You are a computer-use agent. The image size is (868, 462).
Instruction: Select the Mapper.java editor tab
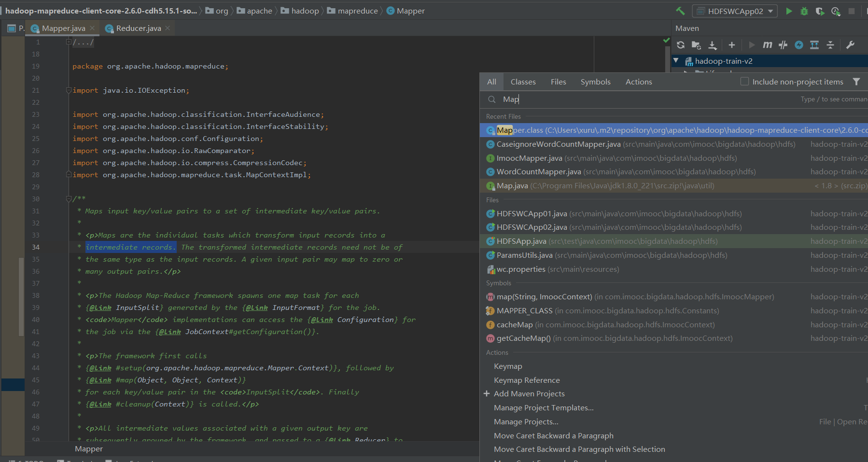pyautogui.click(x=63, y=28)
